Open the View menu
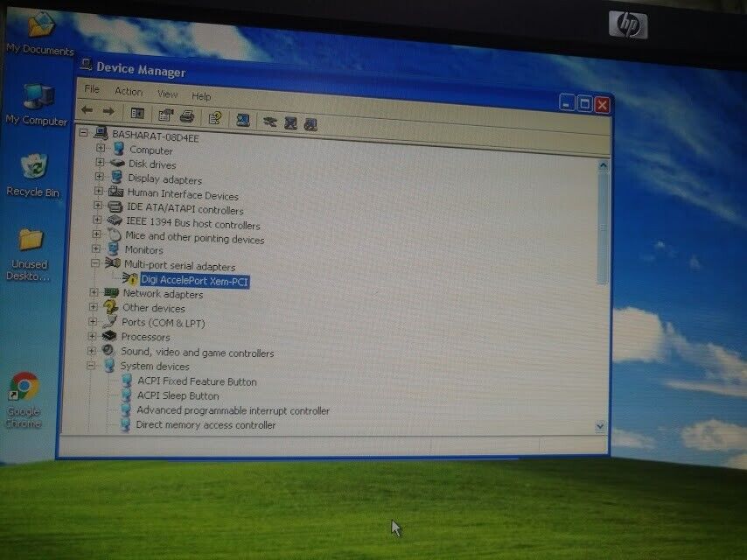 (x=167, y=94)
